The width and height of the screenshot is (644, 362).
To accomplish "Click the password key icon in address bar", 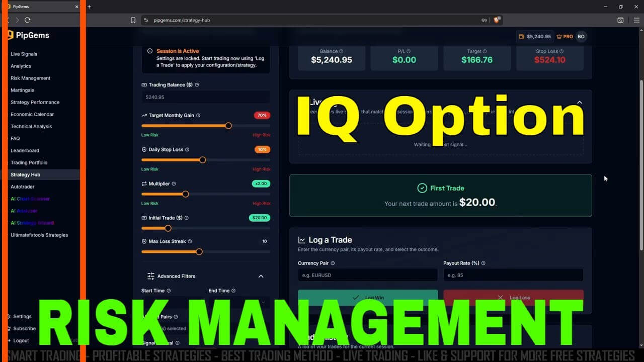I will tap(484, 20).
